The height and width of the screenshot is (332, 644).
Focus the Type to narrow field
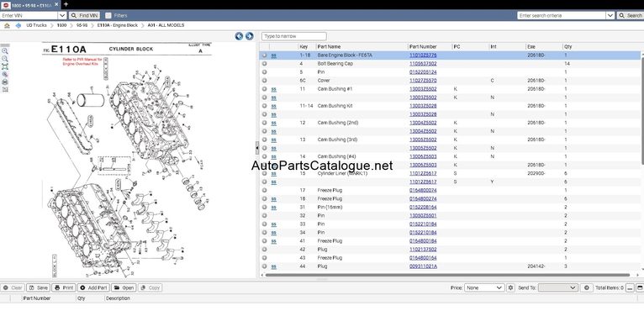294,36
